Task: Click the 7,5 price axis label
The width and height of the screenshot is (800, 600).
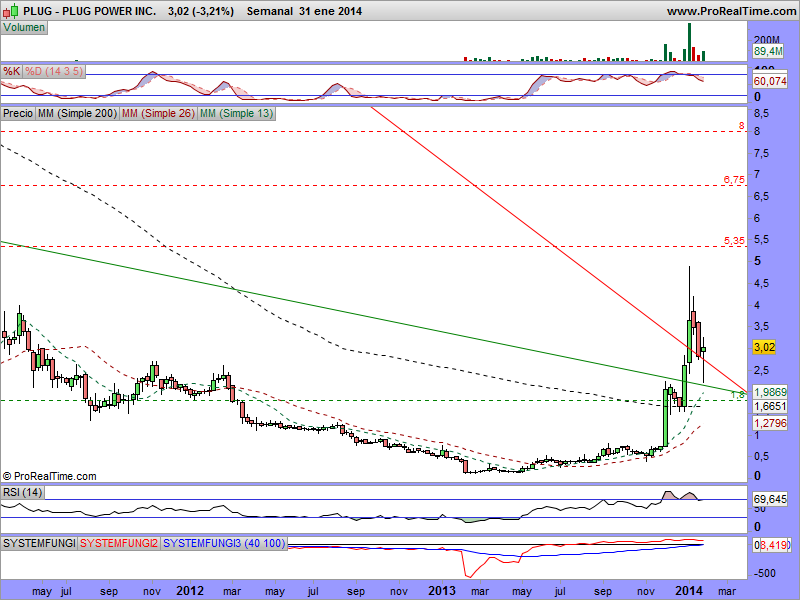Action: click(763, 153)
